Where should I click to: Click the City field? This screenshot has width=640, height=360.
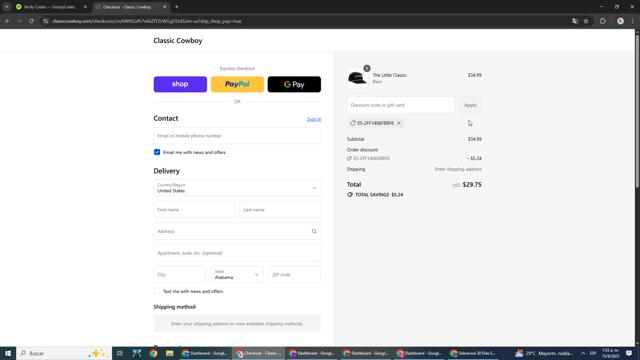tap(180, 275)
